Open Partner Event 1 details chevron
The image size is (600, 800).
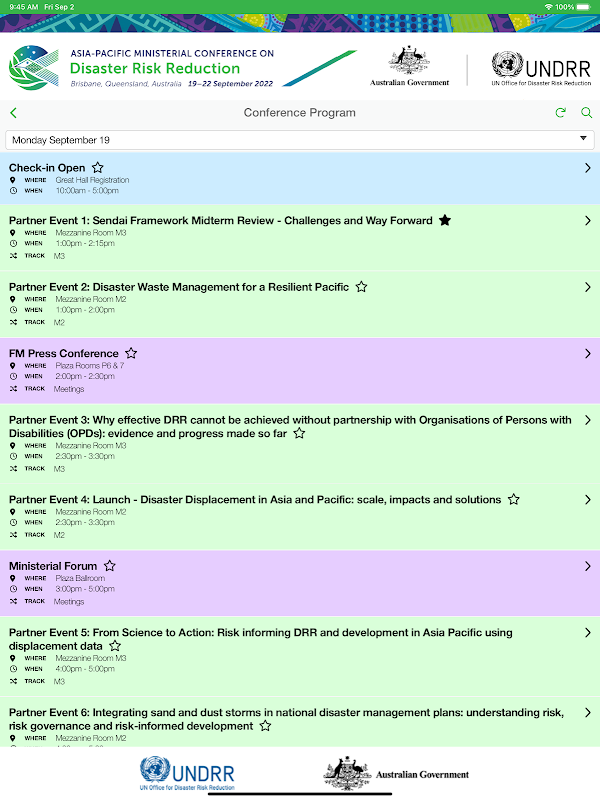pos(587,220)
